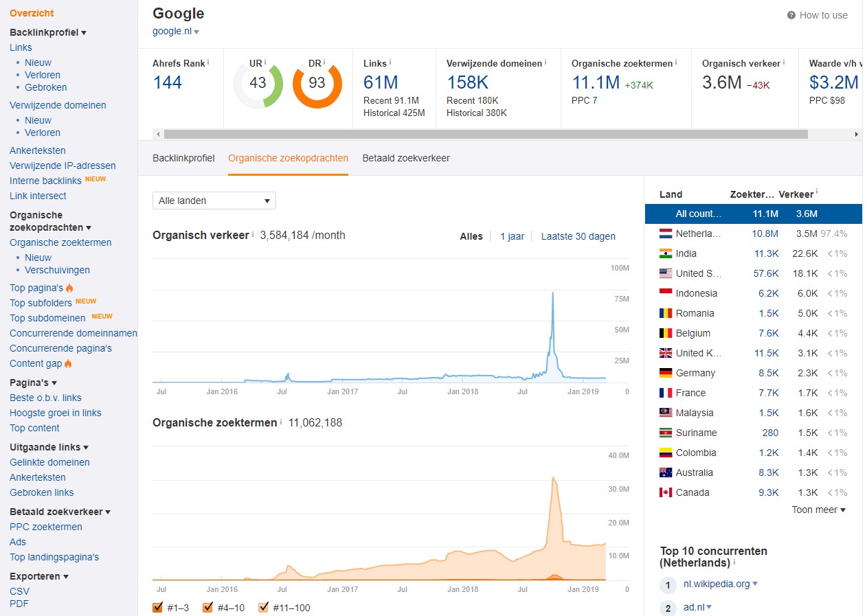The height and width of the screenshot is (616, 867).
Task: Click the info icon next to Ahrefs Rank
Action: click(208, 62)
